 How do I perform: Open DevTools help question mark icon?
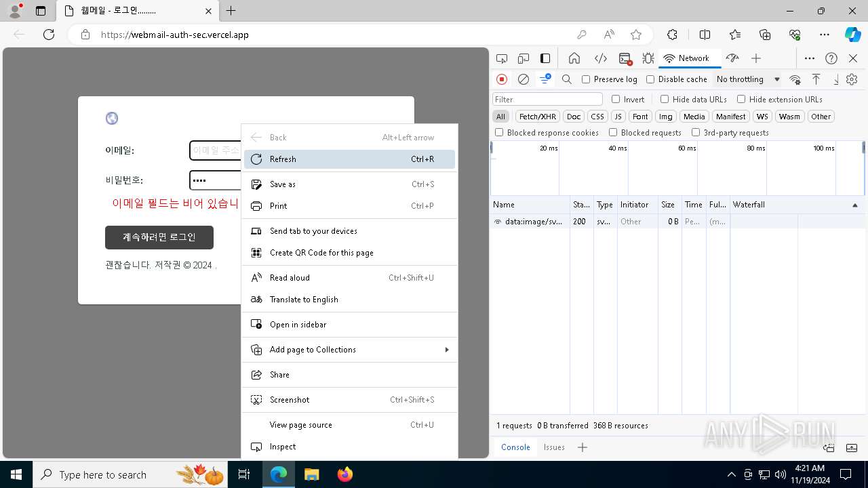point(831,58)
